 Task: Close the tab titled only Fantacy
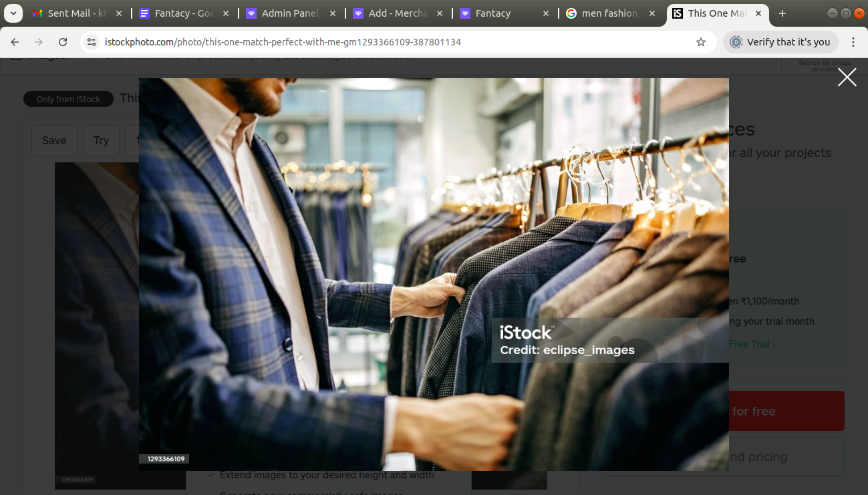coord(547,13)
